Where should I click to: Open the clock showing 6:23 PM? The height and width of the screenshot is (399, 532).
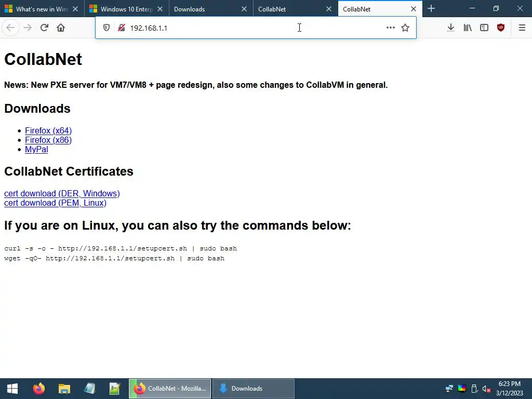[509, 389]
